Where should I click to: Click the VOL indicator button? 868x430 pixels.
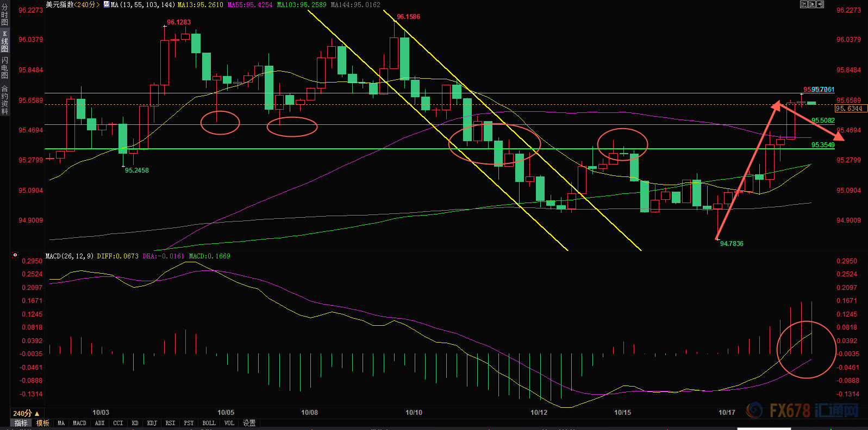click(229, 423)
